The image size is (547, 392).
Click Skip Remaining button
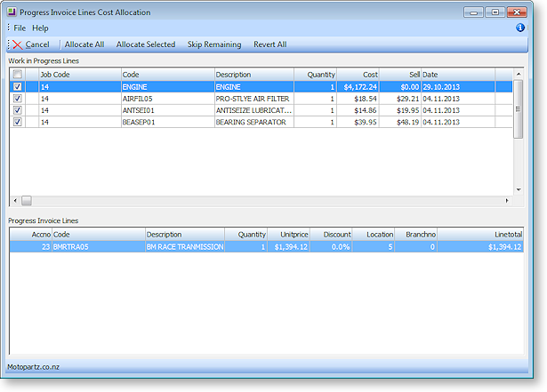pos(213,44)
